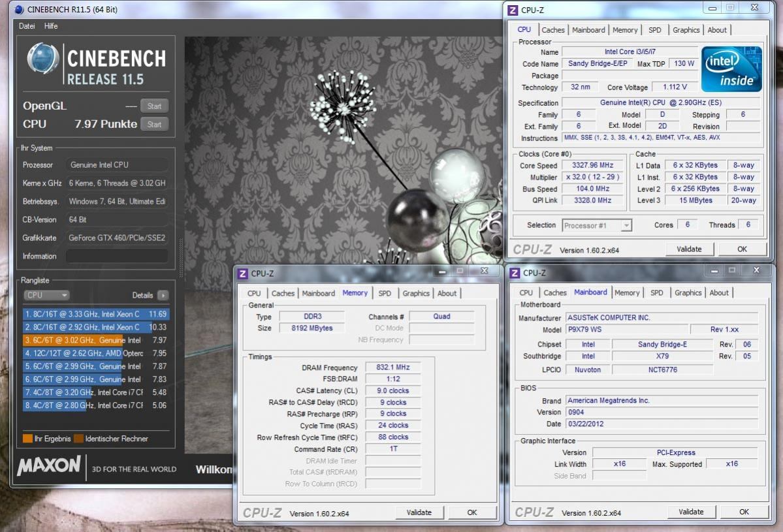783x532 pixels.
Task: Select ranking row 12C/12T @ 2.62 GHz AMD Opteron
Action: click(x=96, y=353)
